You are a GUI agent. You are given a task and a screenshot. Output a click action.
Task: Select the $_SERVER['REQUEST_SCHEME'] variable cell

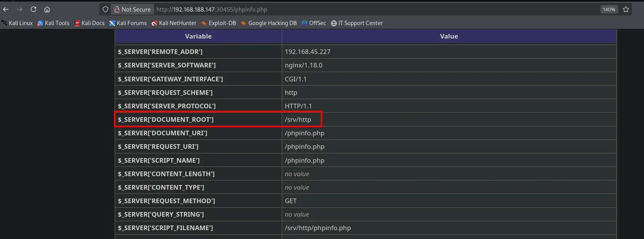tap(198, 93)
